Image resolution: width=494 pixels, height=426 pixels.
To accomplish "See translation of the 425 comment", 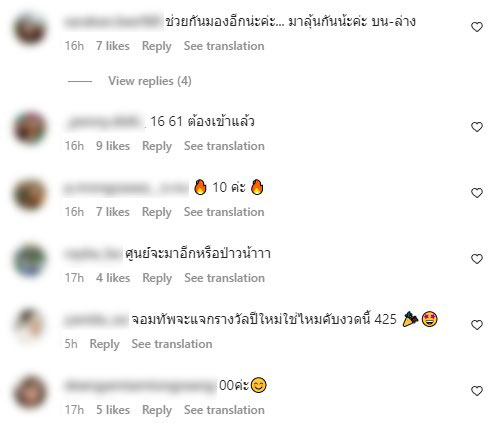I will tap(172, 344).
